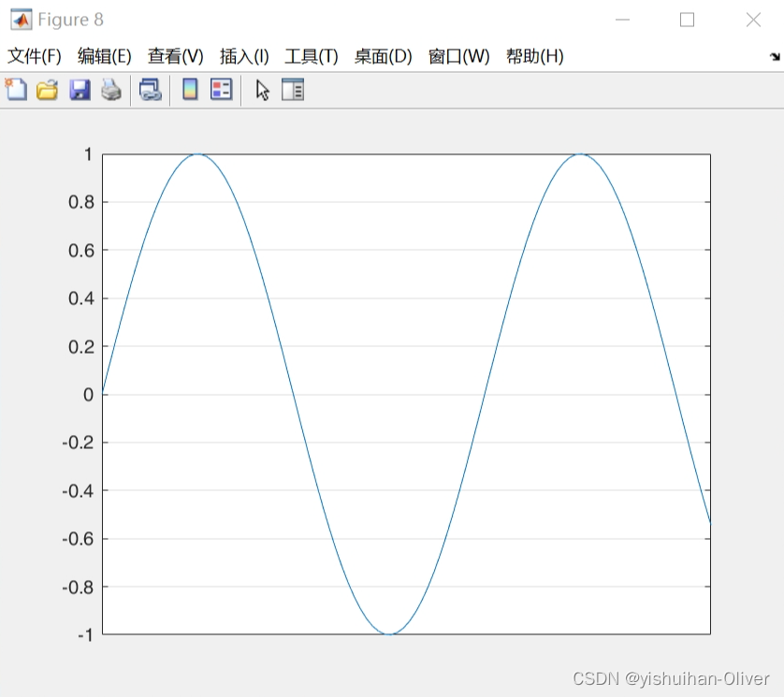This screenshot has width=784, height=697.
Task: Click the y-axis label -0.8
Action: click(x=78, y=587)
